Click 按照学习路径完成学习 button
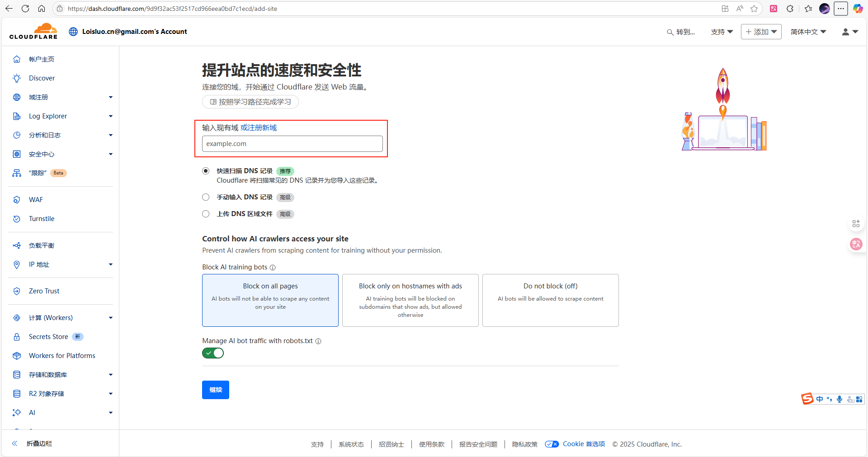 (250, 102)
